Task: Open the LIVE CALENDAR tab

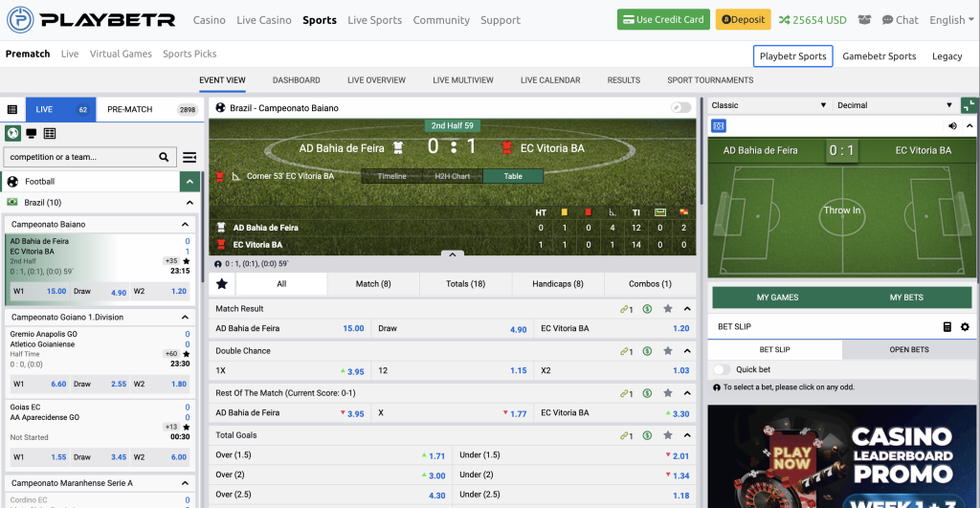Action: 550,80
